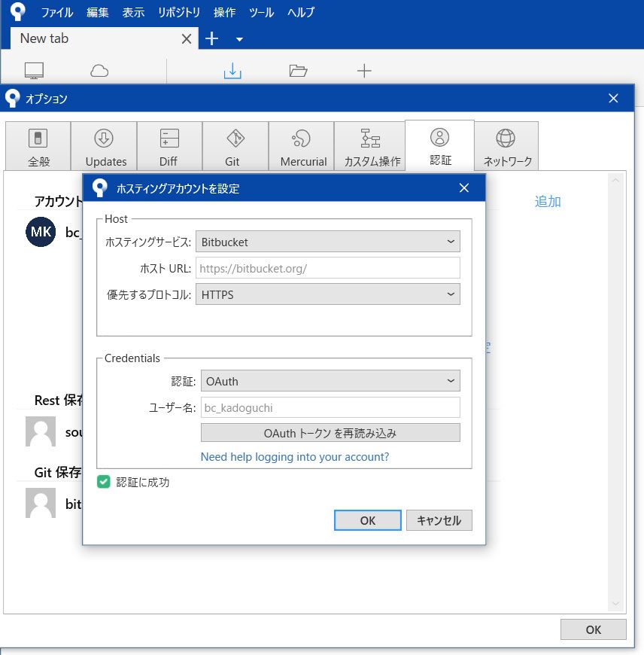Screen dimensions: 644x655
Task: Click the Add folder icon in toolbar
Action: 298,71
